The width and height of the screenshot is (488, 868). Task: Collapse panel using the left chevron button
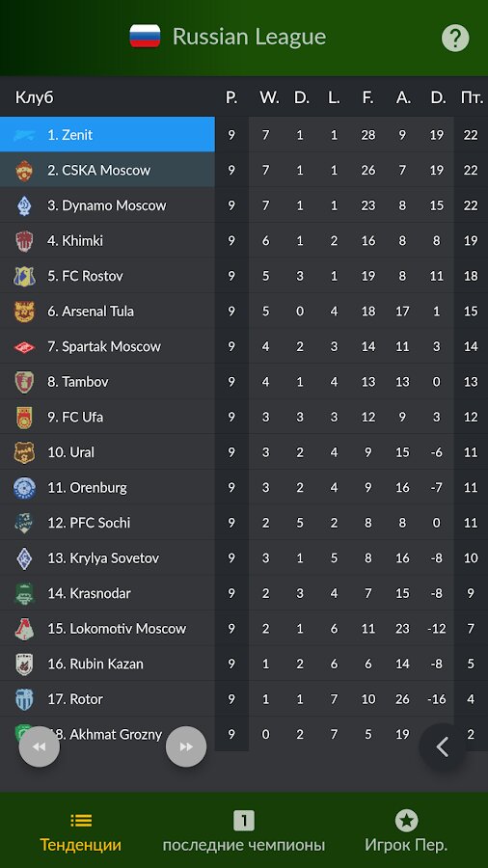pyautogui.click(x=442, y=746)
